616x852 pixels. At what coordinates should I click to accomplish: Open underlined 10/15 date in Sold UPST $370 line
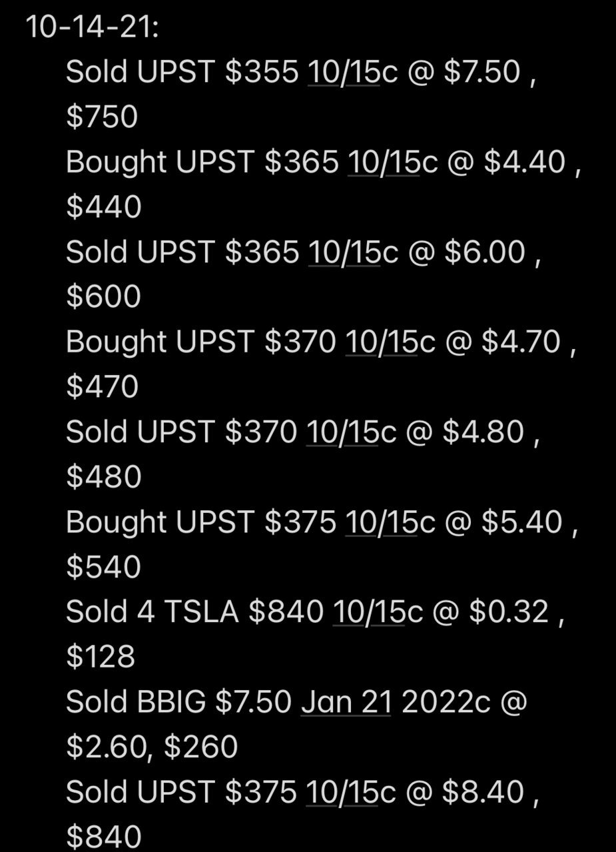point(342,432)
